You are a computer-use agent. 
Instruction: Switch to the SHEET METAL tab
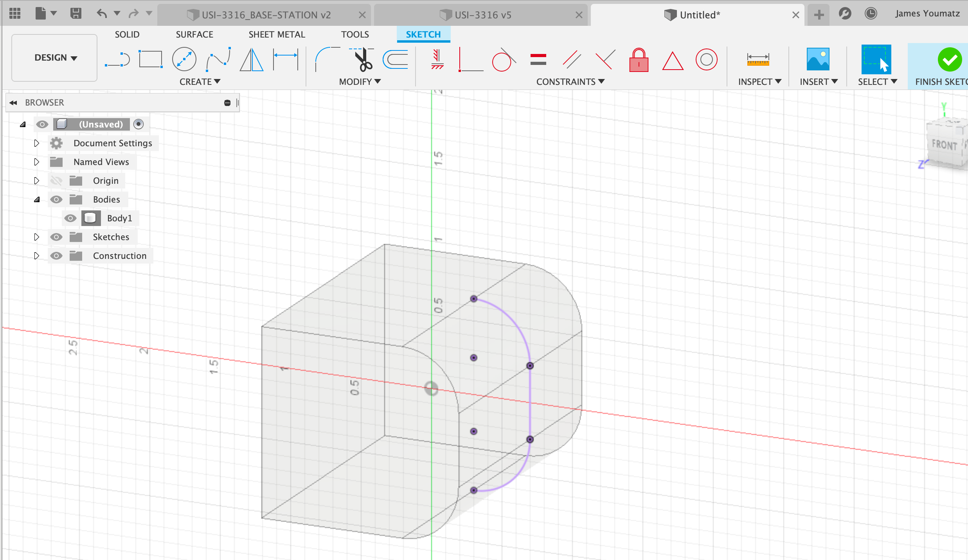click(x=277, y=34)
